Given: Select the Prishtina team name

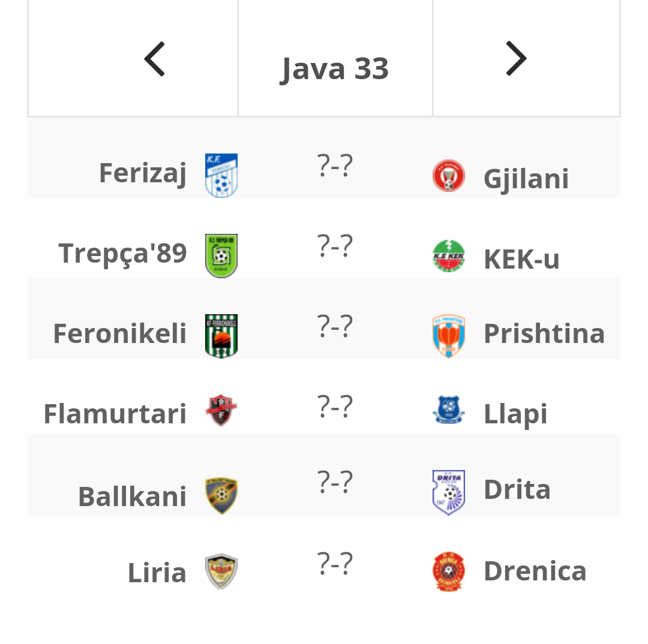Looking at the screenshot, I should click(544, 334).
